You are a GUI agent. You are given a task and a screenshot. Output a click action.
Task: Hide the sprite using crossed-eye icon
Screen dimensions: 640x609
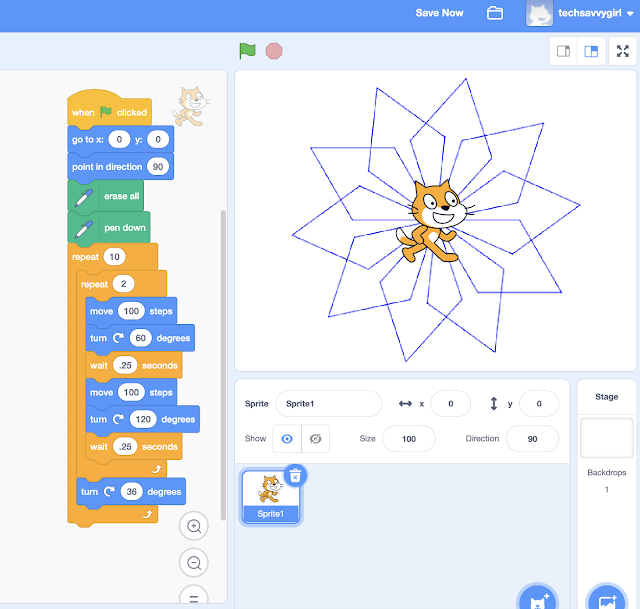[316, 439]
